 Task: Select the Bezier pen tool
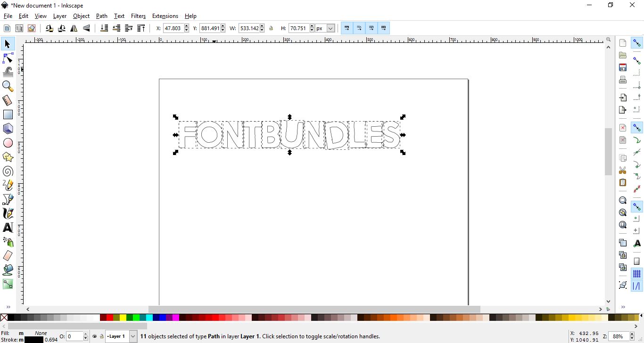(8, 199)
